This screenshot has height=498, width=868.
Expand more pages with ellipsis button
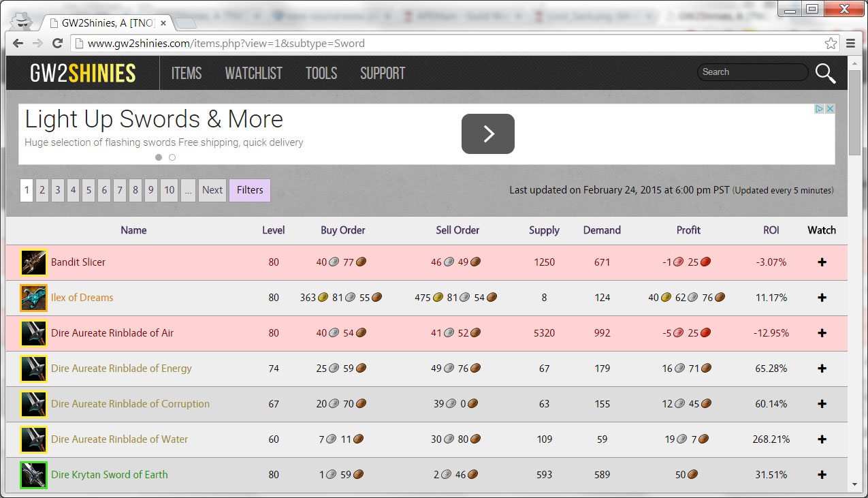(x=189, y=190)
